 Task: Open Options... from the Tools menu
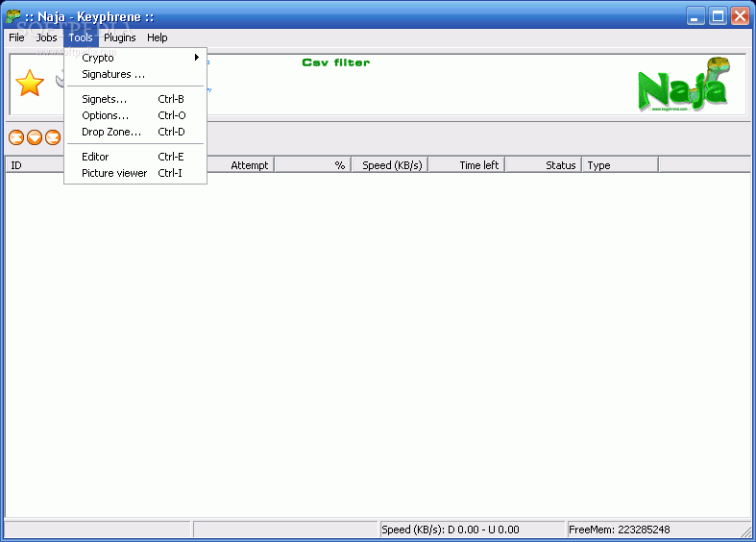click(135, 115)
